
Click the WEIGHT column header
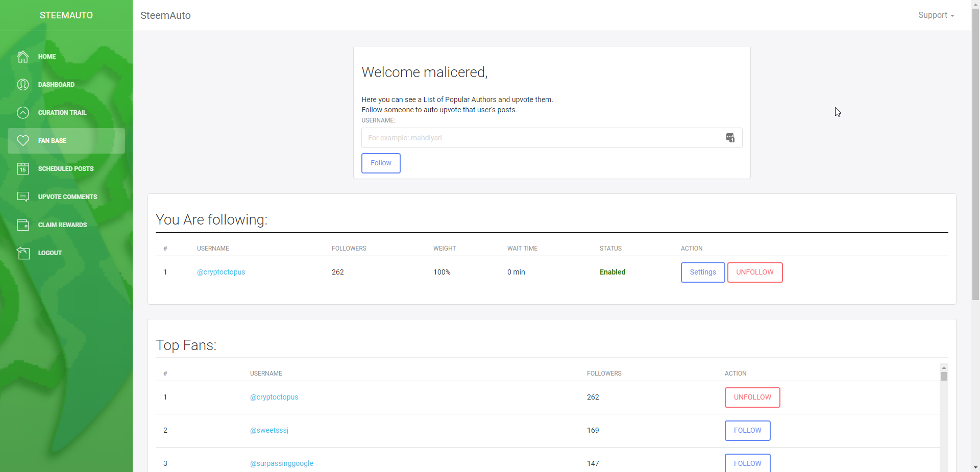pyautogui.click(x=445, y=249)
